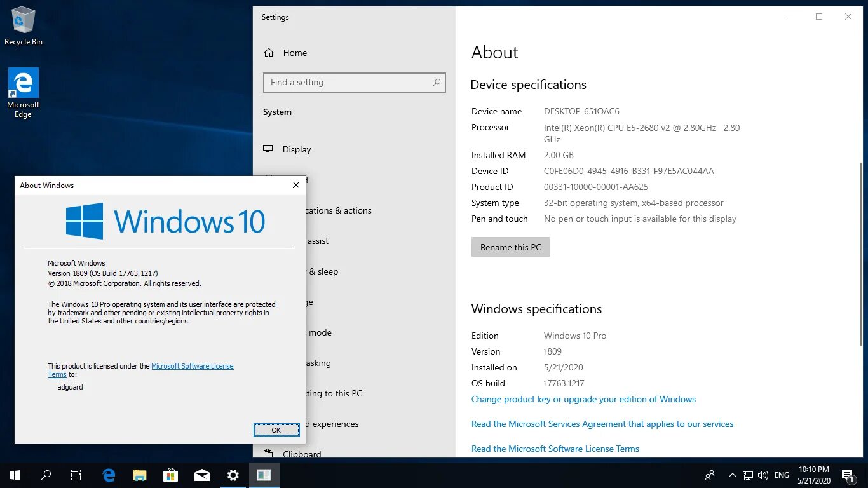Image resolution: width=868 pixels, height=488 pixels.
Task: Show hidden tray icons chevron
Action: point(733,475)
